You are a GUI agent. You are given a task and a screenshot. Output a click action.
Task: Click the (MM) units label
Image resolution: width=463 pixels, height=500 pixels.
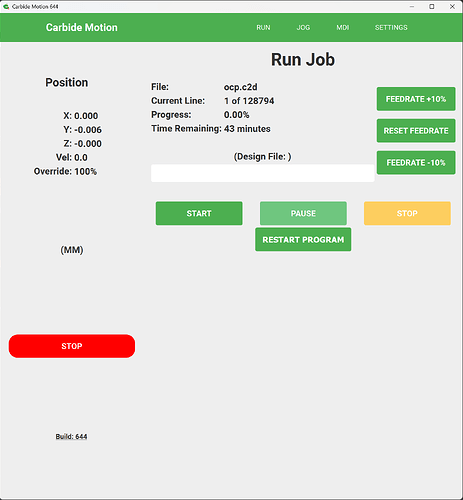72,250
